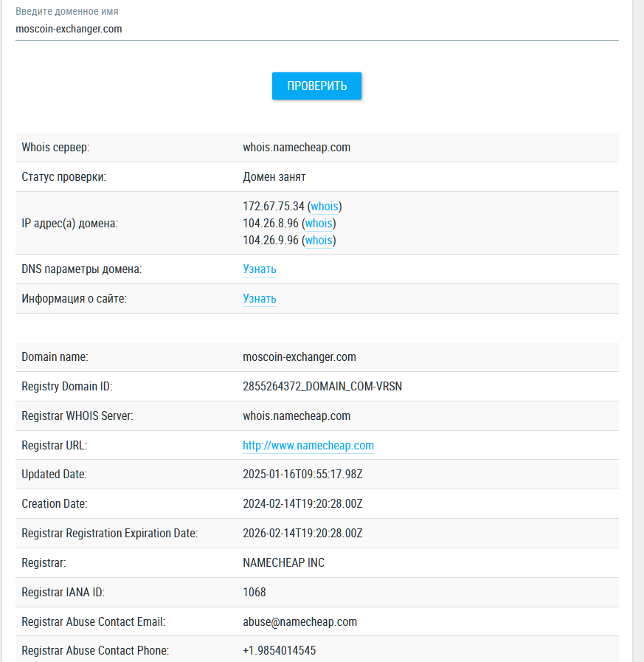Open whois link for 172.67.75.34
Screen dimensions: 644x662
(325, 207)
